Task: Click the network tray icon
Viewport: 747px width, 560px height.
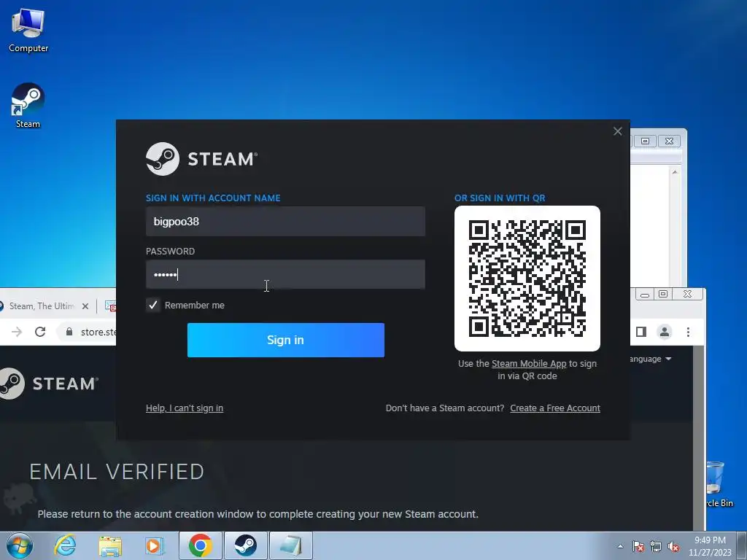Action: click(656, 546)
